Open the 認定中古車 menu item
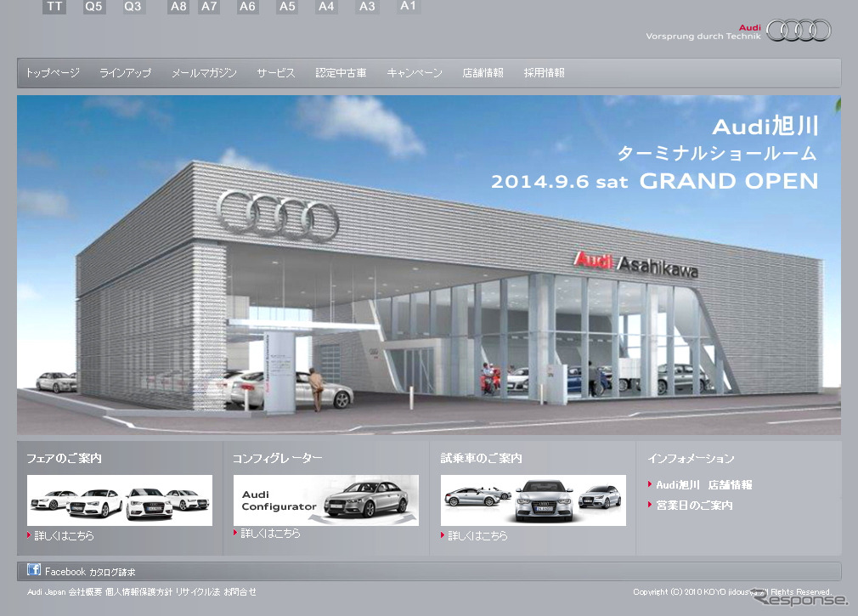The height and width of the screenshot is (616, 858). 342,73
